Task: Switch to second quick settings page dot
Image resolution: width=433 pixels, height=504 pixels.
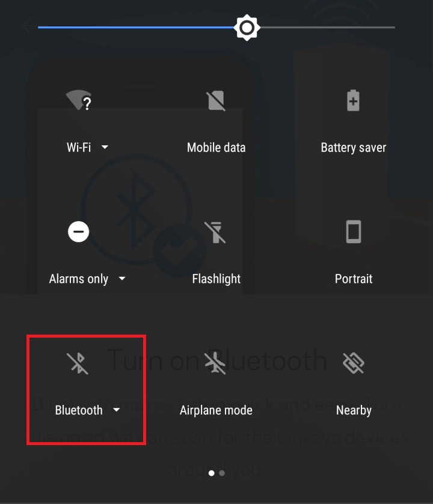Action: (x=222, y=473)
